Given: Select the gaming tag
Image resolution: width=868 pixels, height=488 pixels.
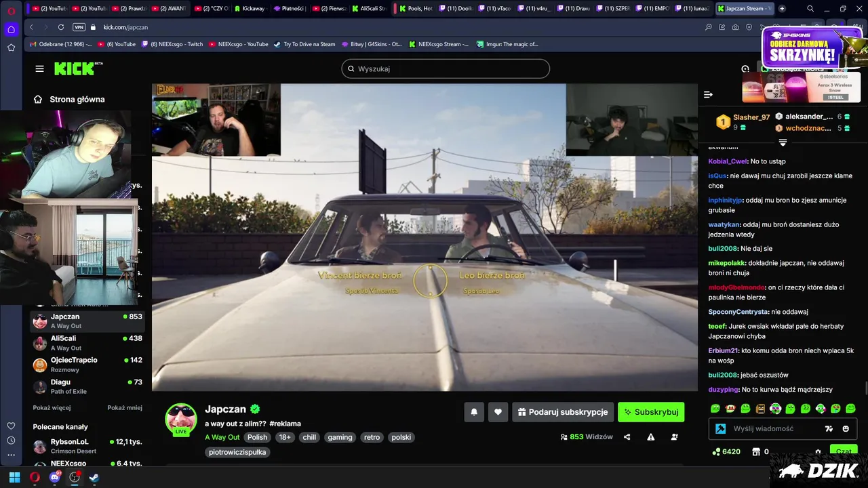Looking at the screenshot, I should (340, 437).
